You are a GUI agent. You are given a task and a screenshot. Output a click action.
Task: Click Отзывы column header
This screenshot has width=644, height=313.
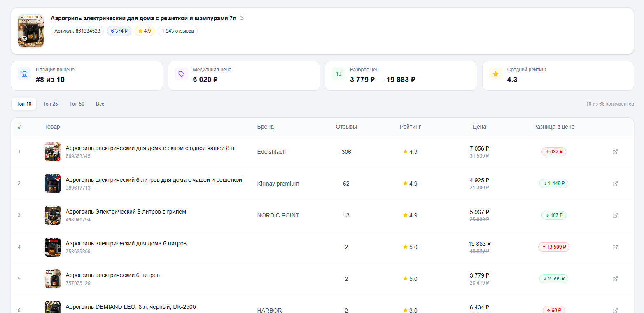coord(346,127)
